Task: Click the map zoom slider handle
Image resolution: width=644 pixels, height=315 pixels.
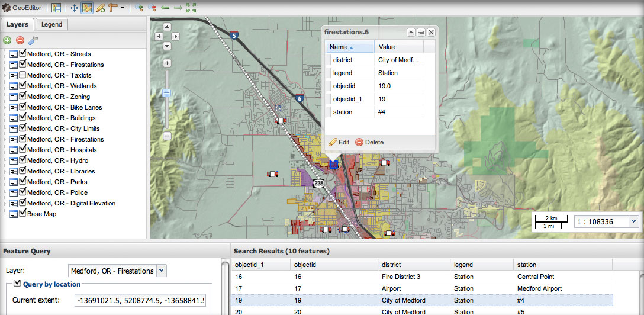Action: pos(167,93)
